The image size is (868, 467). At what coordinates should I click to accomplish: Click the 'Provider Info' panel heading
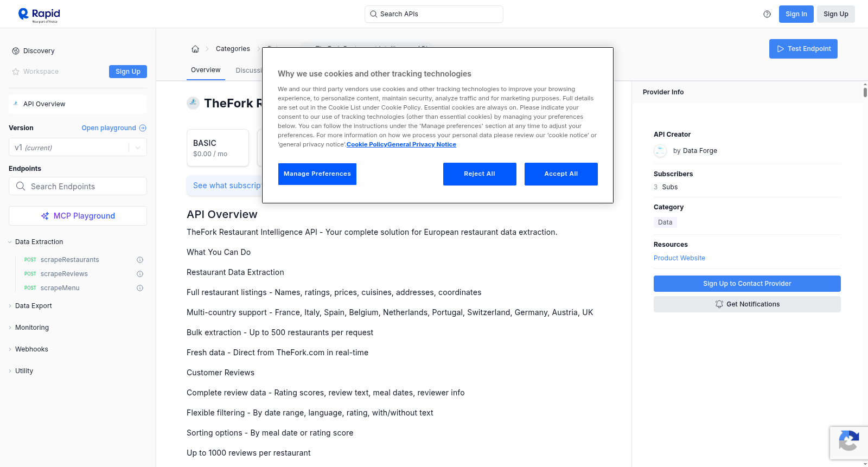tap(663, 92)
